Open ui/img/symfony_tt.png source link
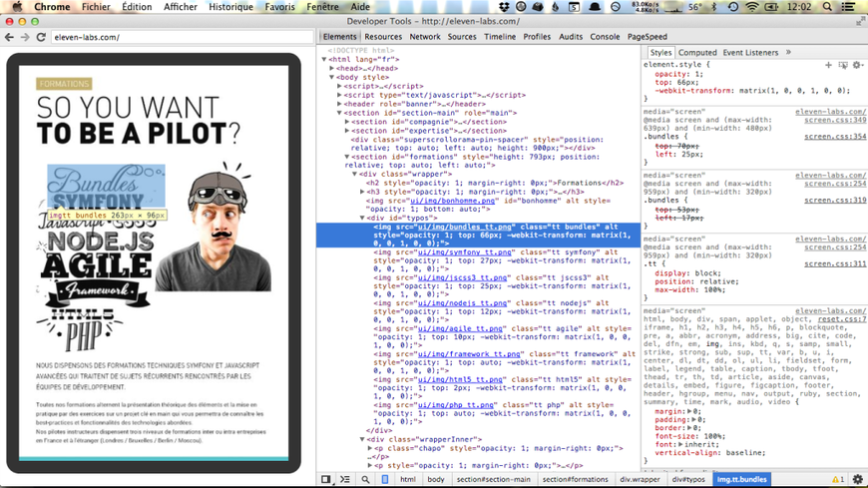 tap(465, 252)
